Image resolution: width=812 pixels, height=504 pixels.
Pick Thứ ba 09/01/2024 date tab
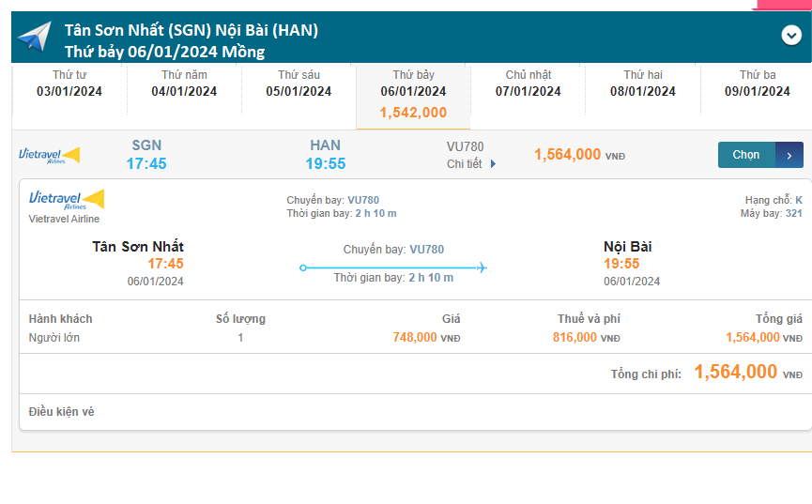click(x=757, y=84)
